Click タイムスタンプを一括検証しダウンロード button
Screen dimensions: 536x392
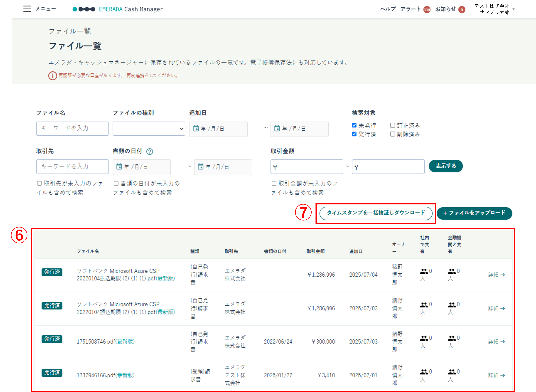pyautogui.click(x=376, y=213)
